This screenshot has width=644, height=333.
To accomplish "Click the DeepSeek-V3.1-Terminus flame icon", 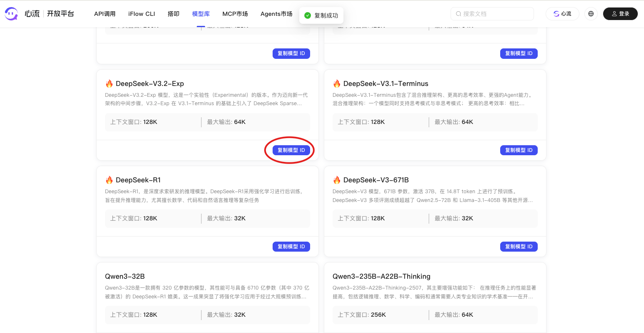I will pyautogui.click(x=337, y=83).
